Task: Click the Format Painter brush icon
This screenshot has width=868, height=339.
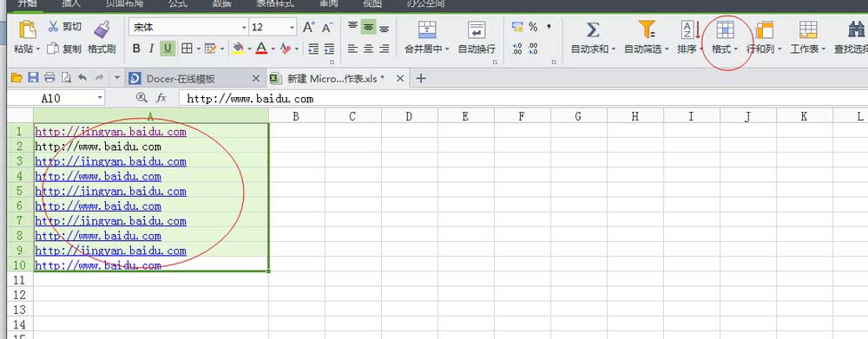Action: (102, 29)
